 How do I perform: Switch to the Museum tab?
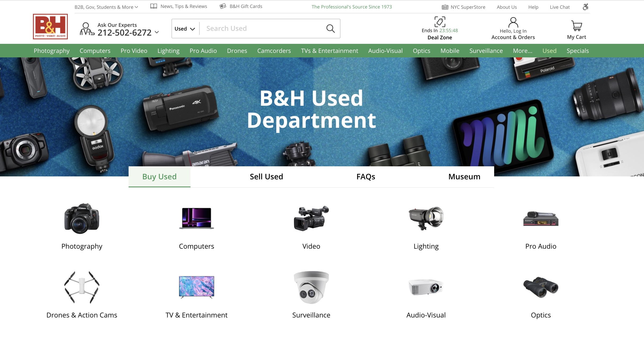pos(464,177)
